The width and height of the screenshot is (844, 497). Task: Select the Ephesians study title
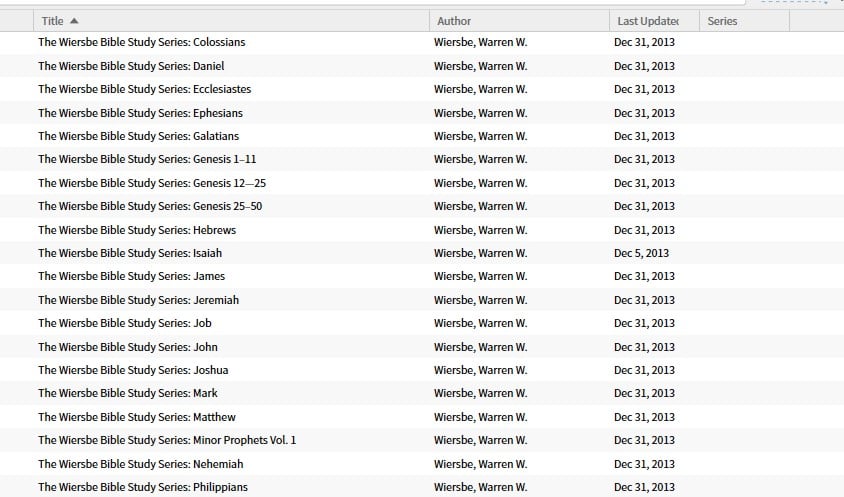[140, 113]
